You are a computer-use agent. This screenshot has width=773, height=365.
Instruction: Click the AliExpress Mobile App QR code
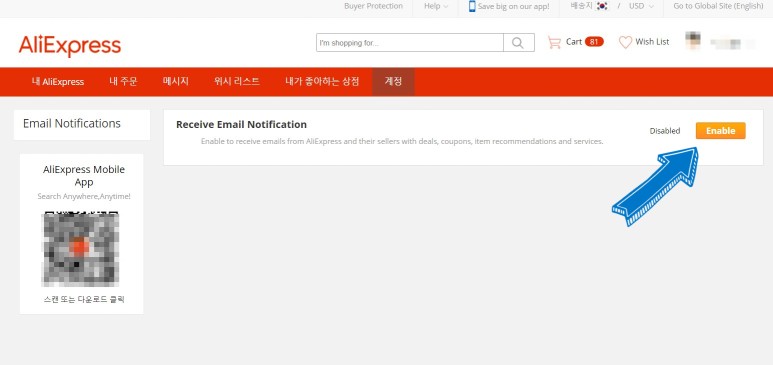(81, 249)
